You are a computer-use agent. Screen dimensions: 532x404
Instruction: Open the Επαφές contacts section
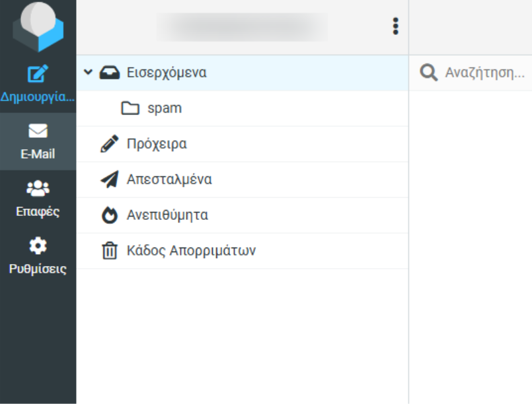pos(38,199)
